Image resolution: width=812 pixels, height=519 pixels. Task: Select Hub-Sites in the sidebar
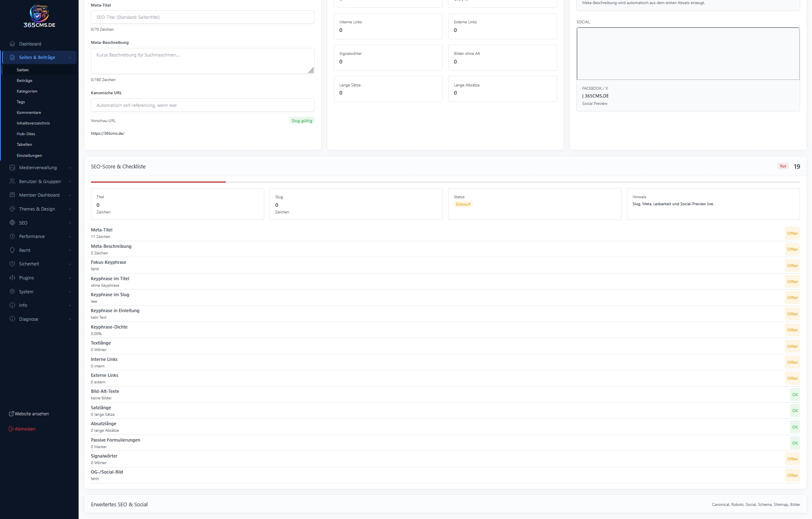coord(26,134)
